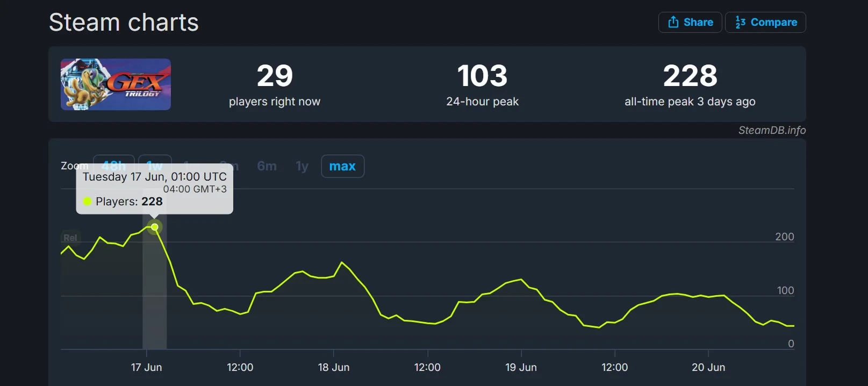Screen dimensions: 868x386
Task: Open the SteamDB.info credit link
Action: pyautogui.click(x=771, y=130)
